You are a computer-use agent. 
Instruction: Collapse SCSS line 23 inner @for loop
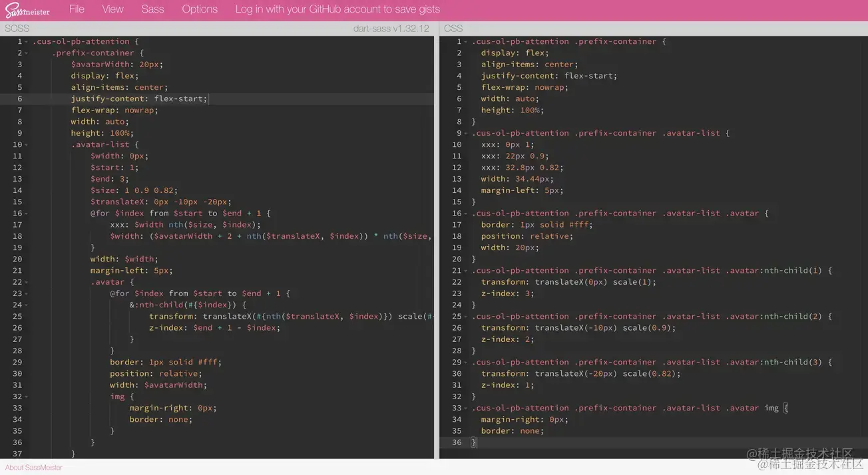[x=27, y=293]
